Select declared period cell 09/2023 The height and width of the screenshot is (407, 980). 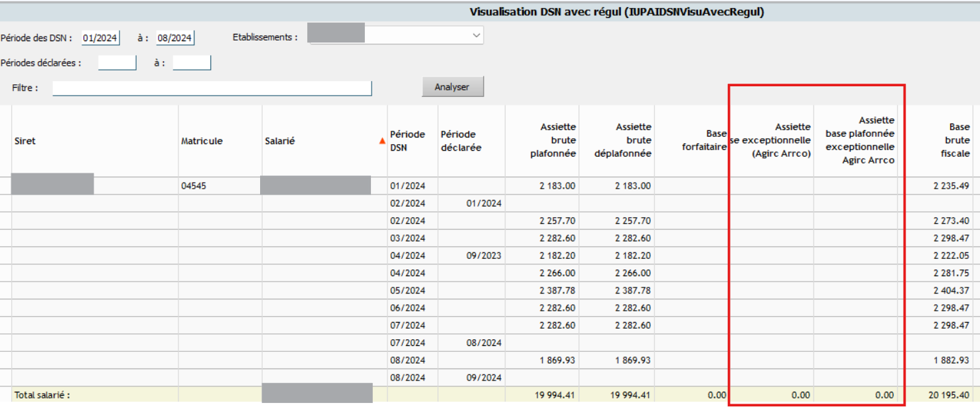pos(484,256)
